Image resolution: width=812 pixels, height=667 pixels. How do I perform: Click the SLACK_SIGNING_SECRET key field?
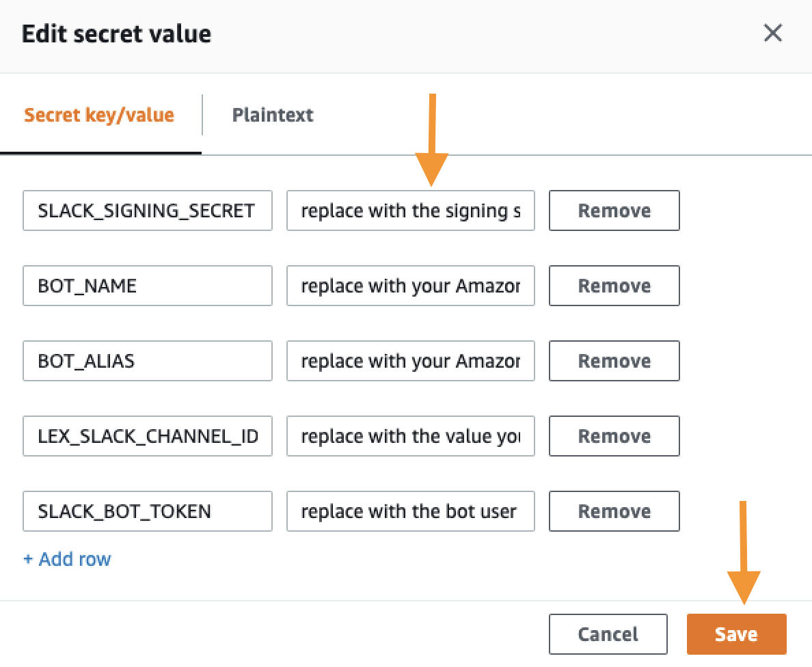click(x=147, y=210)
